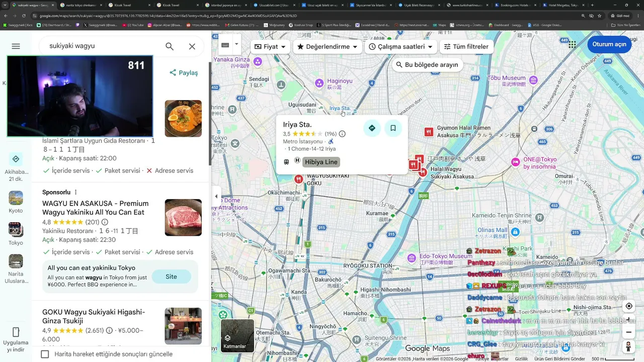
Task: Zoom out the map with minus button
Action: pos(629,332)
